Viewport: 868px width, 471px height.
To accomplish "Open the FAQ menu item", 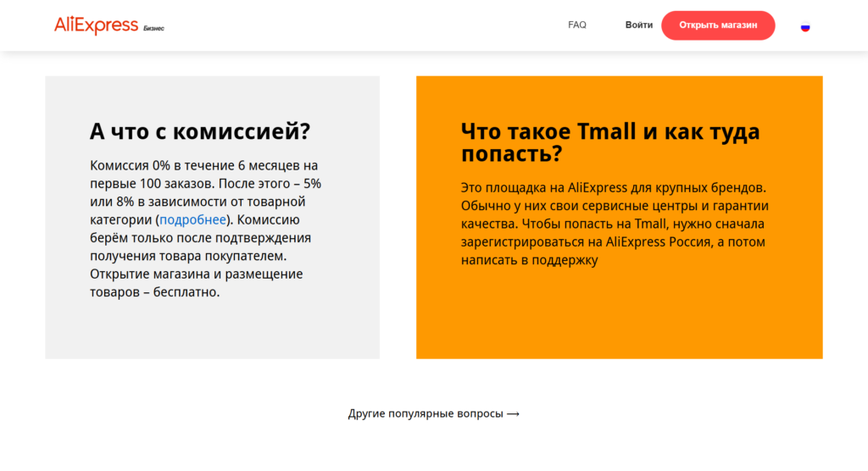I will point(576,25).
